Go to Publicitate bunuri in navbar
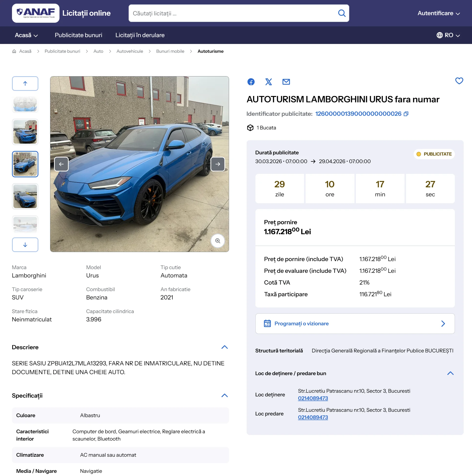The height and width of the screenshot is (476, 472). point(78,35)
